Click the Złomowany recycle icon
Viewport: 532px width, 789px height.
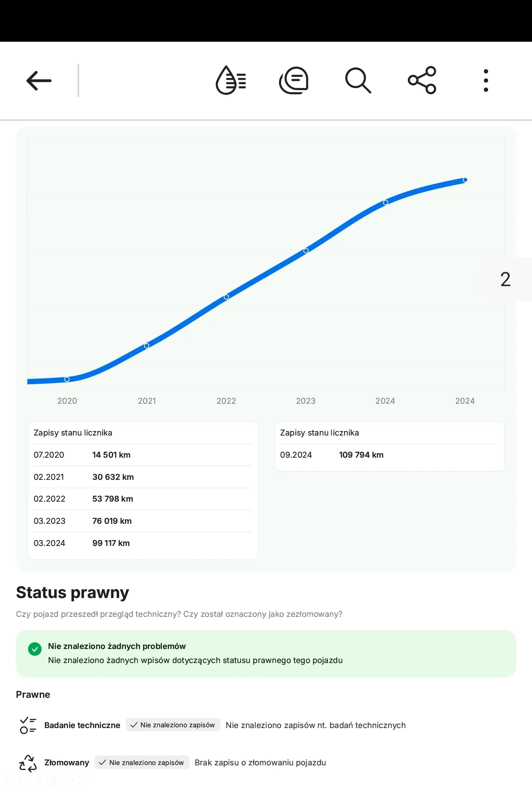click(x=28, y=763)
